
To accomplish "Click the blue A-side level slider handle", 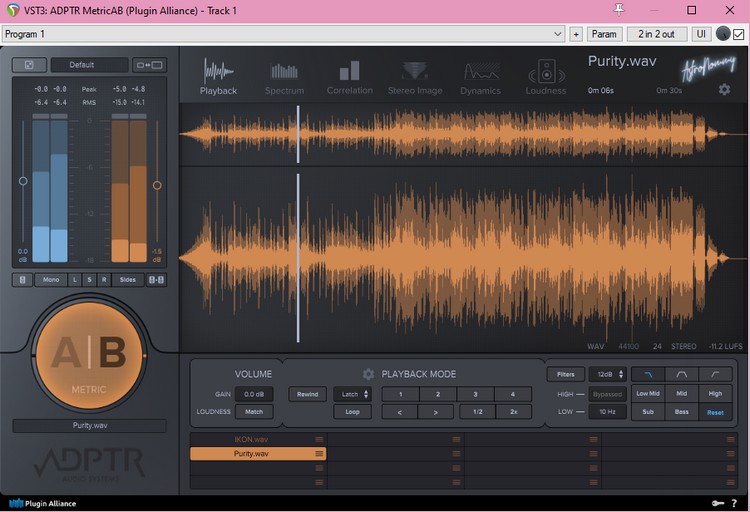I will pyautogui.click(x=23, y=181).
